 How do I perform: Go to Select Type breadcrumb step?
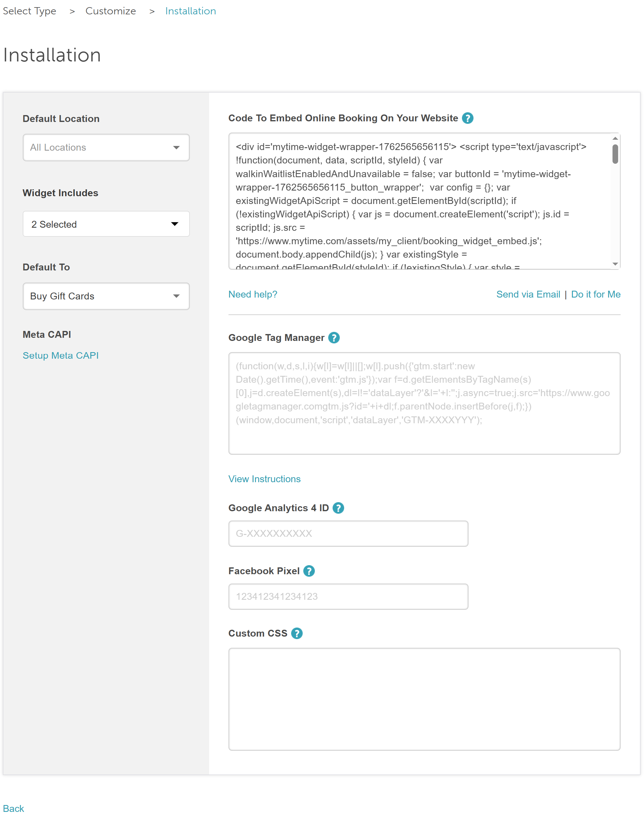pos(29,11)
